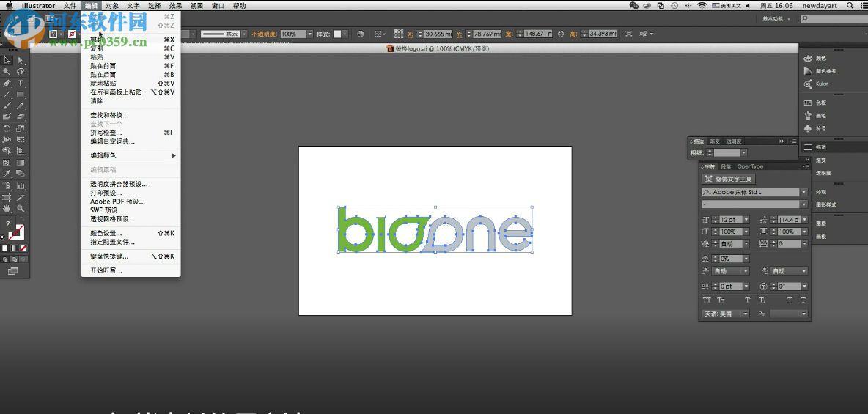Viewport: 868px width, 414px height.
Task: Select the Pencil tool
Action: 21,106
